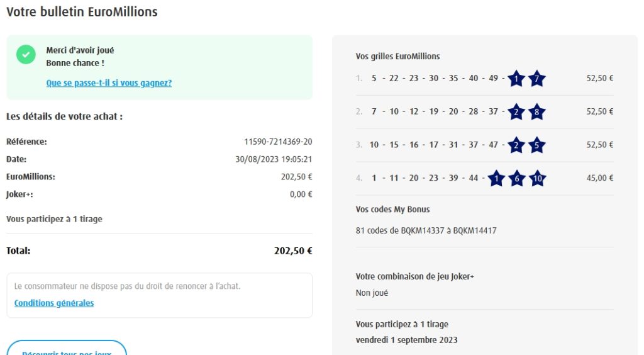This screenshot has height=355, width=644.
Task: Select star number 10 in grid 4
Action: pyautogui.click(x=537, y=178)
